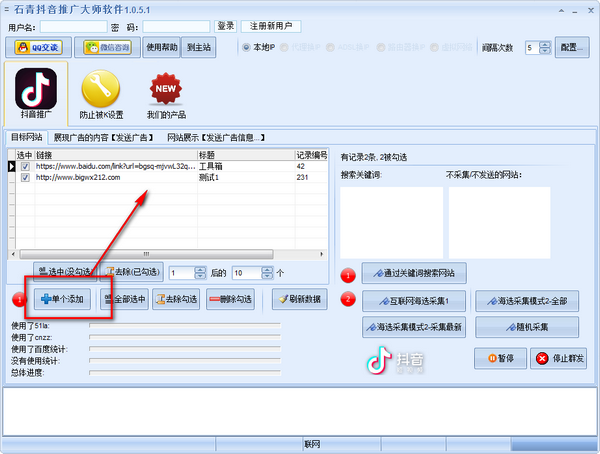This screenshot has height=454, width=600.
Task: Click the 去除勾选 button
Action: point(176,299)
